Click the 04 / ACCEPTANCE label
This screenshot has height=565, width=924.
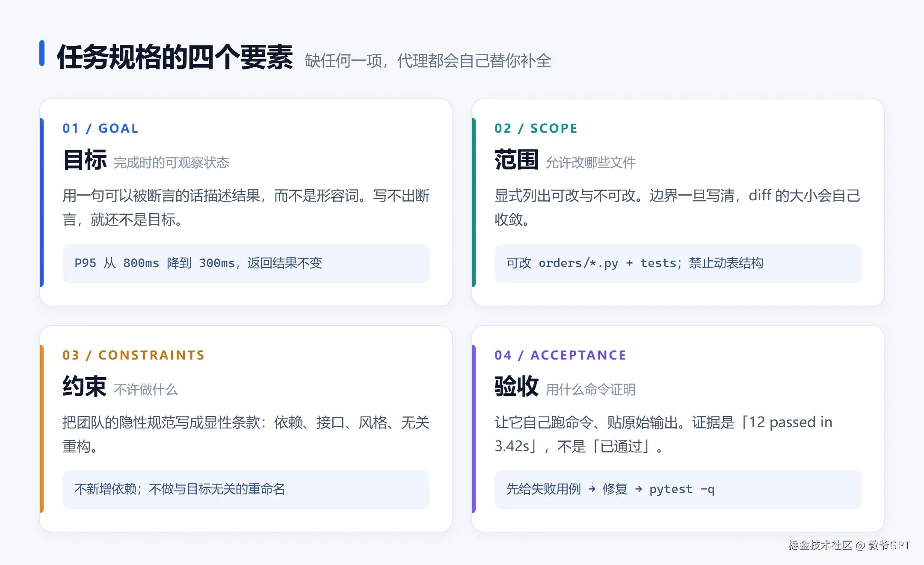[x=560, y=355]
